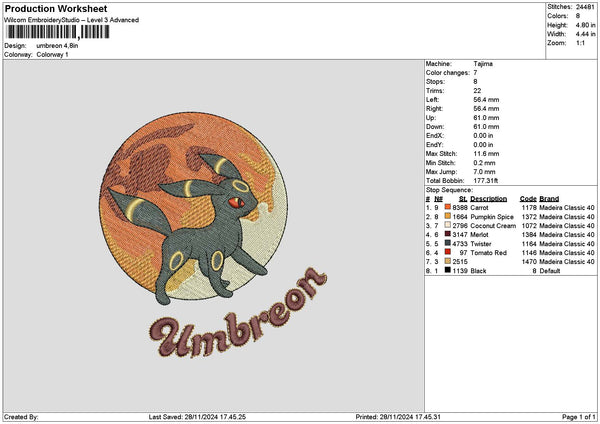Screen dimensions: 600x424
Task: Click the Coconut Cream color swatch
Action: pos(447,225)
